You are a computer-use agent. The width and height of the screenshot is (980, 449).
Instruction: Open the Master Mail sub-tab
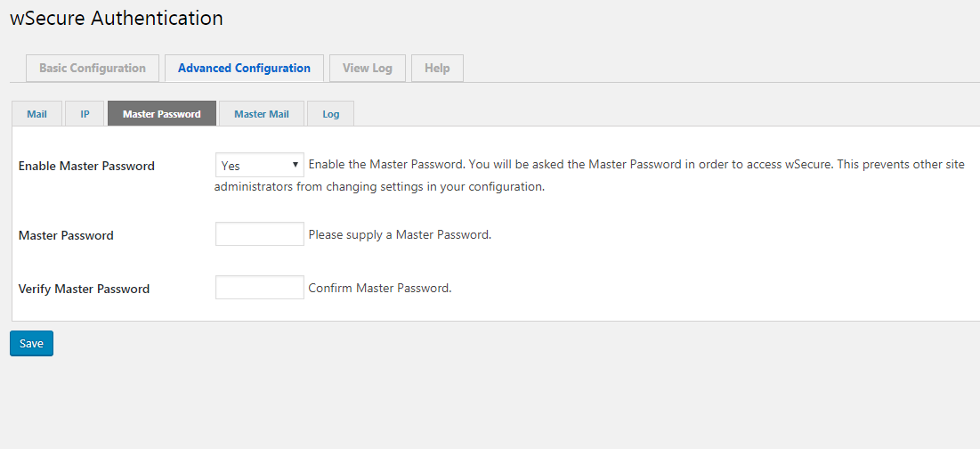tap(262, 114)
